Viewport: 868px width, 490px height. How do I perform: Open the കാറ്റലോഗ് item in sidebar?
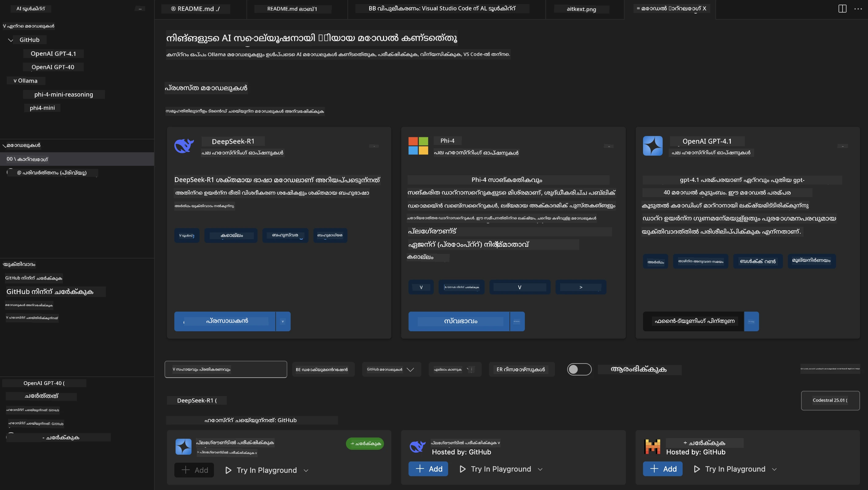click(77, 159)
